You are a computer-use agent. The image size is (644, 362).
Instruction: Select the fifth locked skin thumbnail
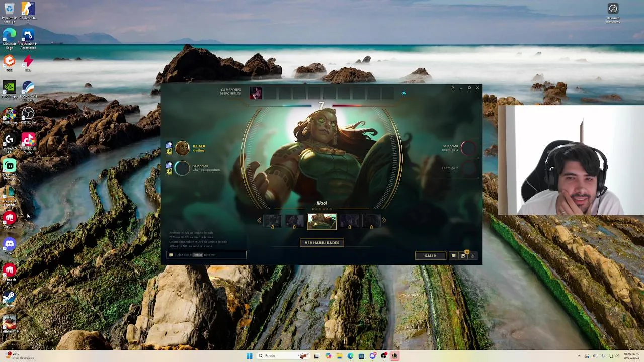pyautogui.click(x=371, y=221)
